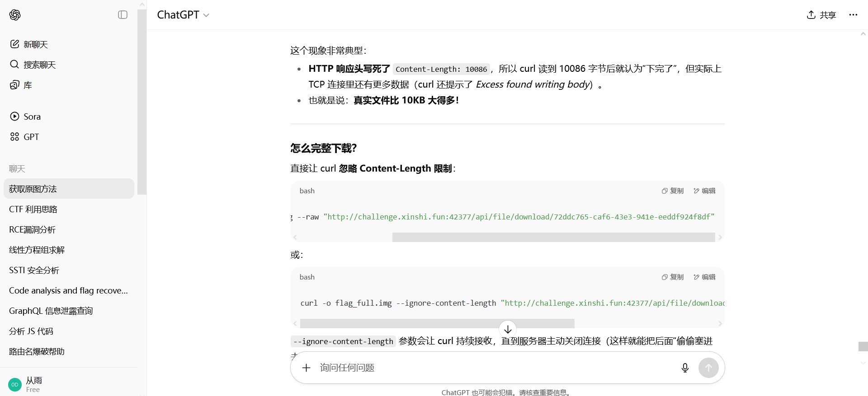Screen dimensions: 868x396
Task: Click the share (共享) button
Action: pos(821,15)
